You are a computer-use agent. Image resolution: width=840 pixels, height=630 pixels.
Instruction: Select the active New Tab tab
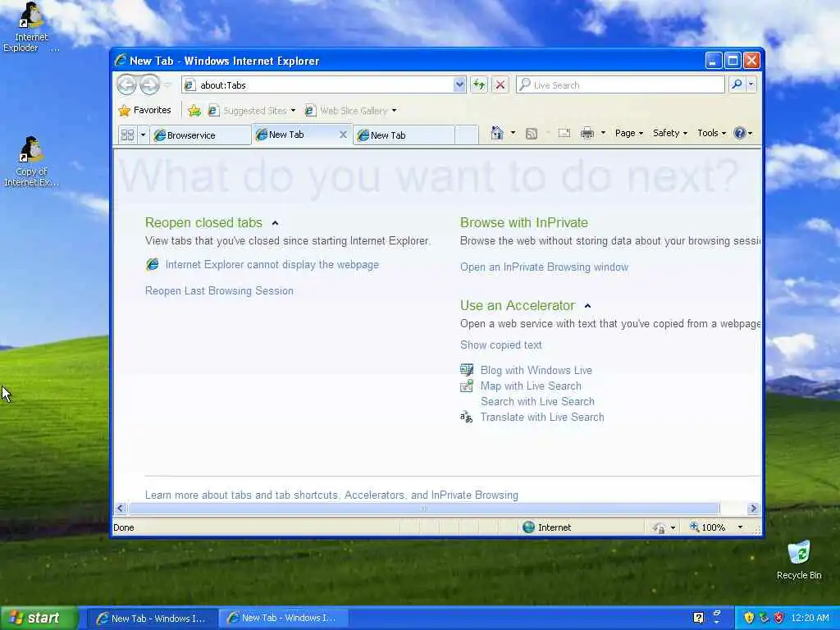[294, 135]
